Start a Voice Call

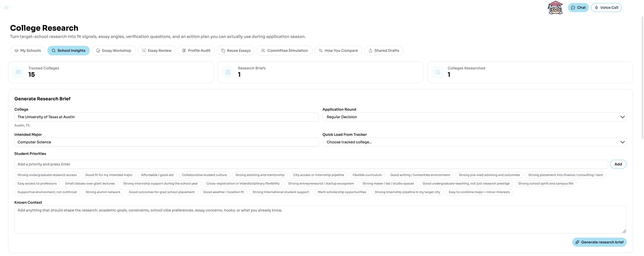606,7
